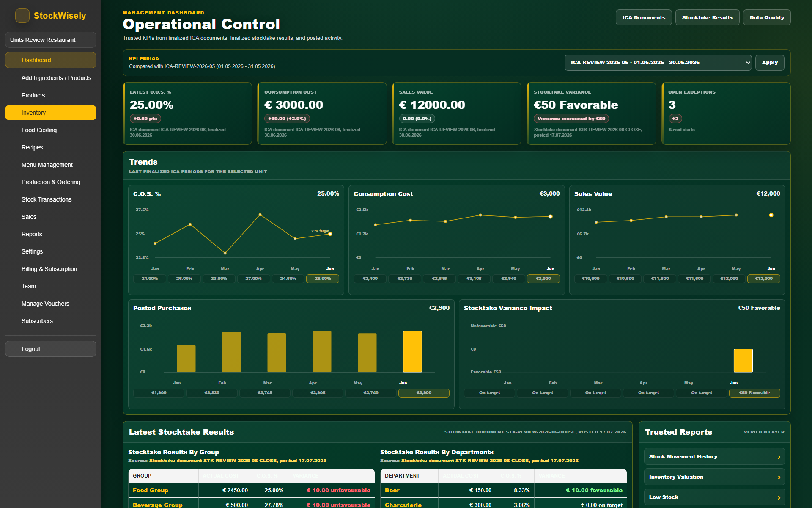Apply the selected KPI period
The image size is (812, 508).
point(770,63)
